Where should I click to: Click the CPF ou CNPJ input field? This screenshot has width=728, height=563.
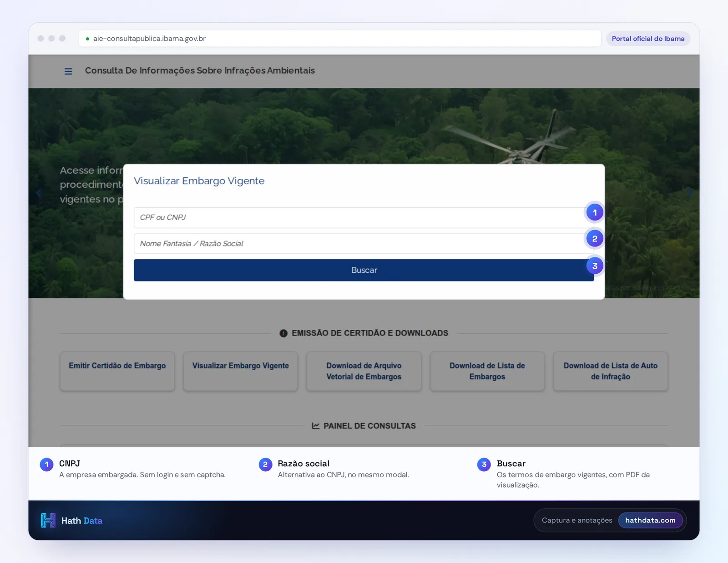364,217
